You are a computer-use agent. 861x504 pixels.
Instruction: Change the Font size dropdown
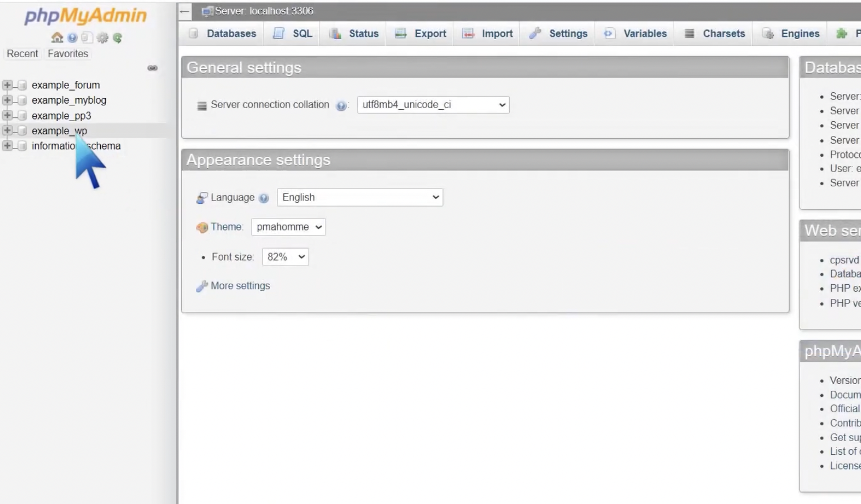pos(285,257)
